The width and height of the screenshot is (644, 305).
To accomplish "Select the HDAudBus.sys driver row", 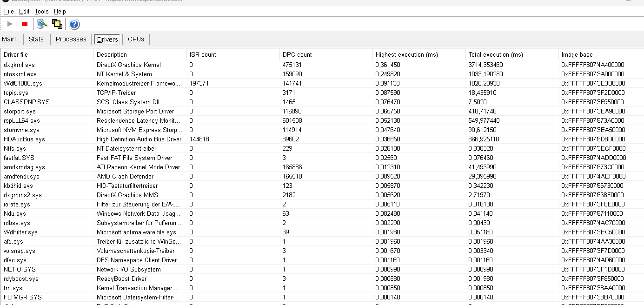I will point(322,139).
